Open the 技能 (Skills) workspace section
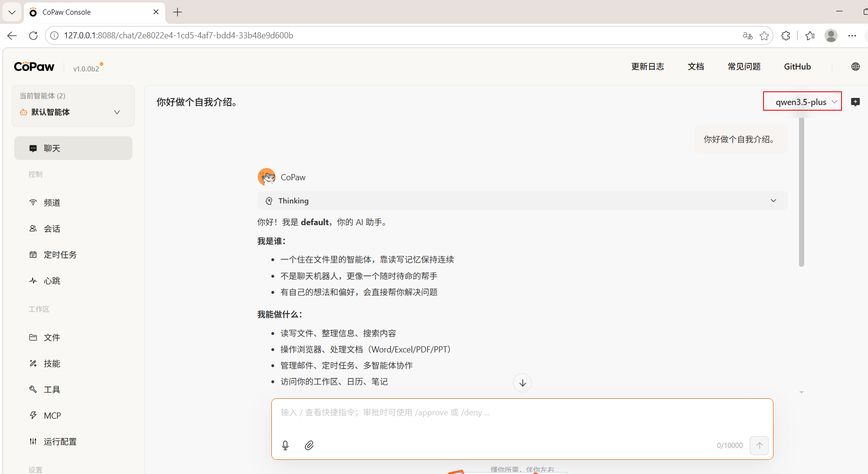 tap(52, 363)
